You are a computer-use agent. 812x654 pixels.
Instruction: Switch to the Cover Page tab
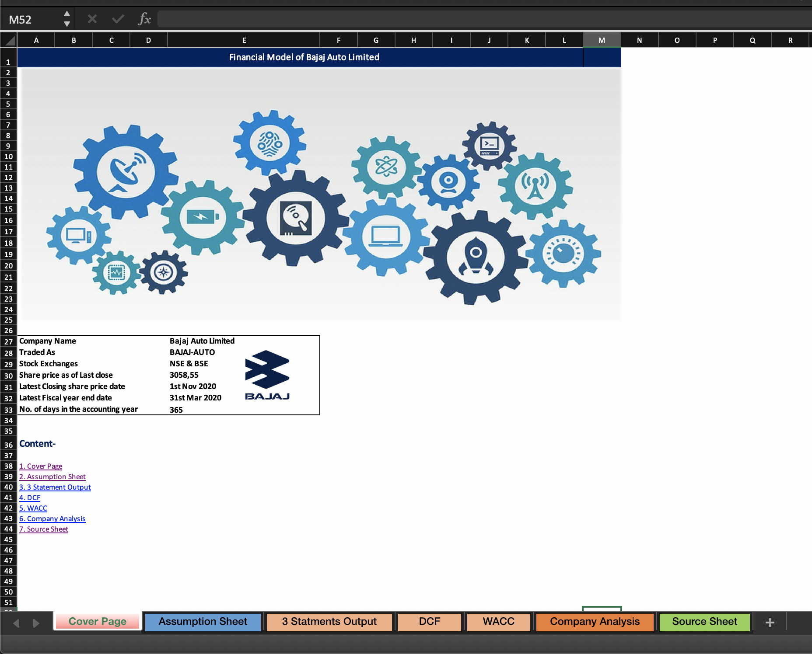click(97, 621)
